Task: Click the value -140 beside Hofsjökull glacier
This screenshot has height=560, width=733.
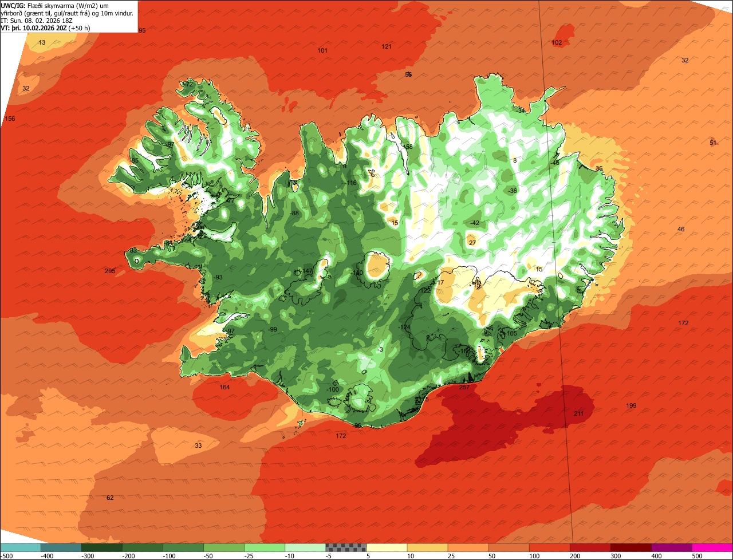Action: point(357,273)
